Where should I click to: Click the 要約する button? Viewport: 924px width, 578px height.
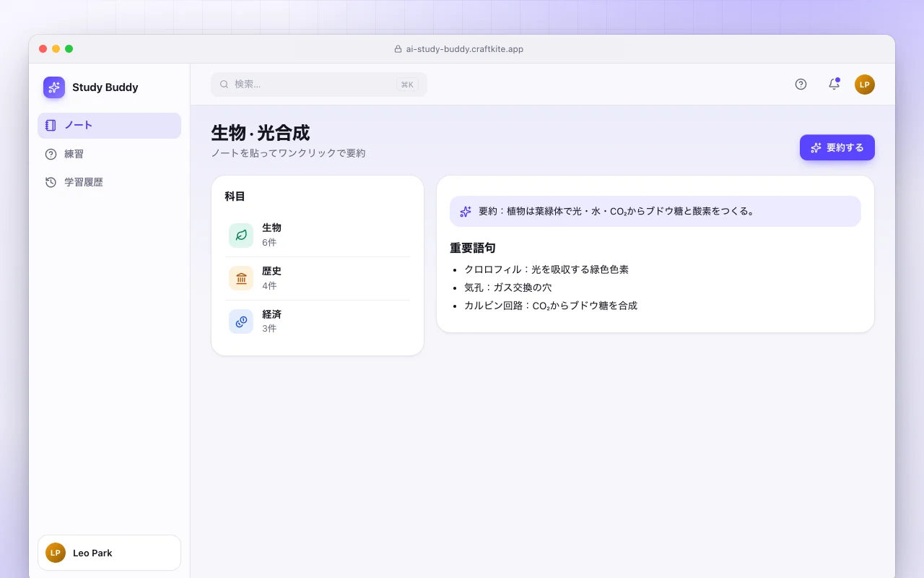pos(837,147)
